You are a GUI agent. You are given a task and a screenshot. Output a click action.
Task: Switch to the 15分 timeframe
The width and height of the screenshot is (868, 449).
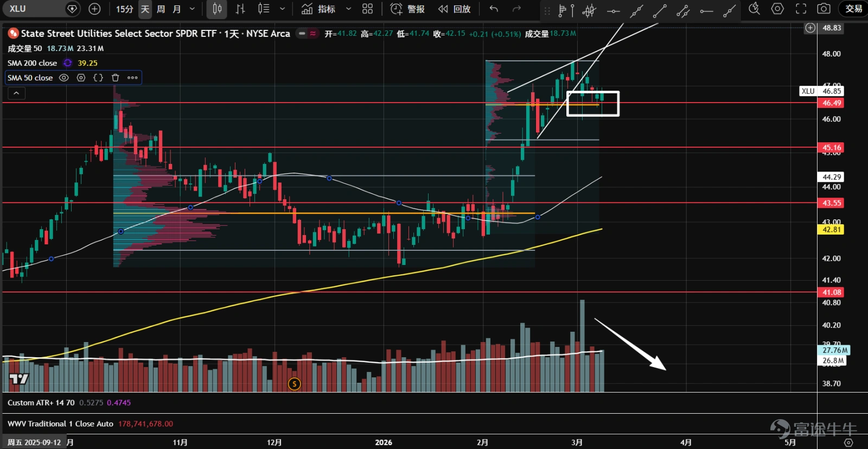pyautogui.click(x=124, y=9)
